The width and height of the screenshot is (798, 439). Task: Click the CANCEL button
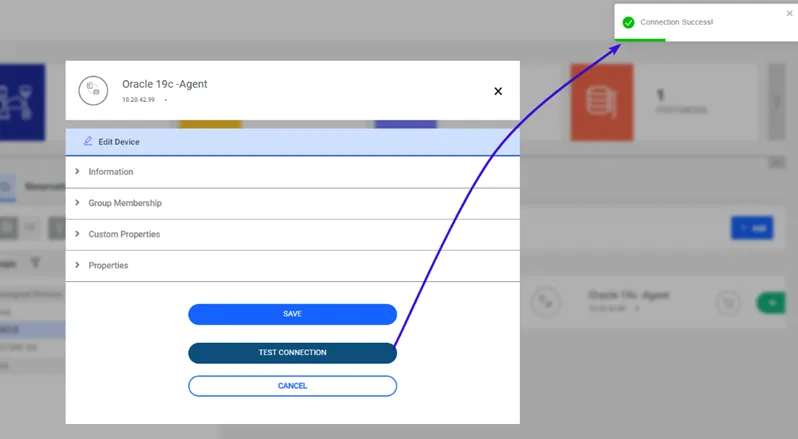[293, 386]
